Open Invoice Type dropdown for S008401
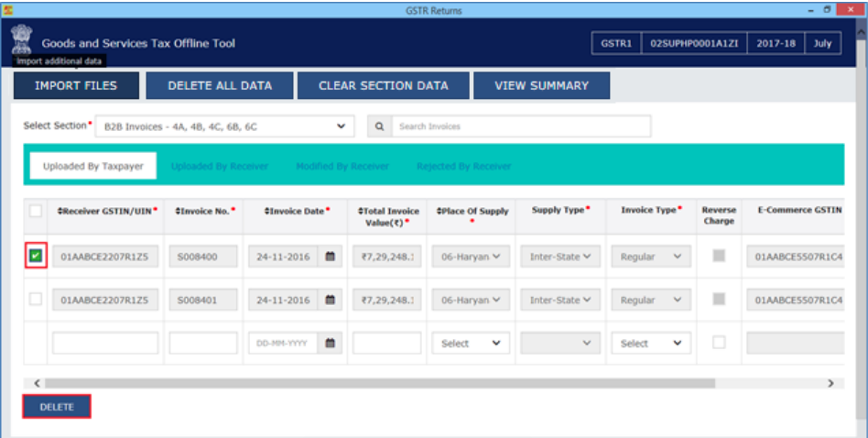868x438 pixels. click(x=651, y=300)
